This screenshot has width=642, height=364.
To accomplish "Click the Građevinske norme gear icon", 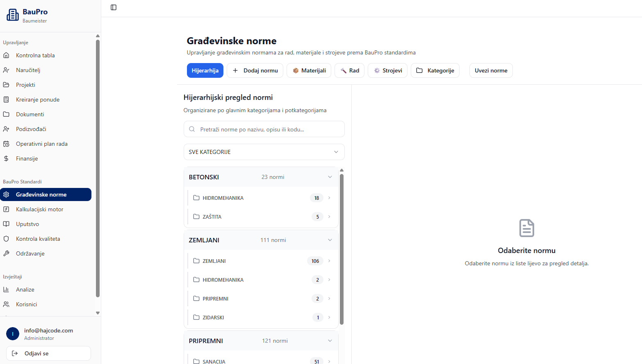I will tap(6, 194).
